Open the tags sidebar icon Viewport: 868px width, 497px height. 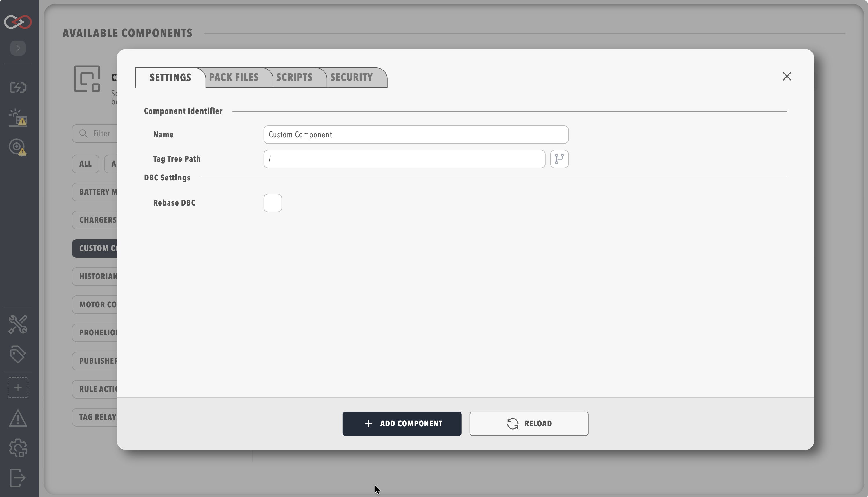[18, 354]
